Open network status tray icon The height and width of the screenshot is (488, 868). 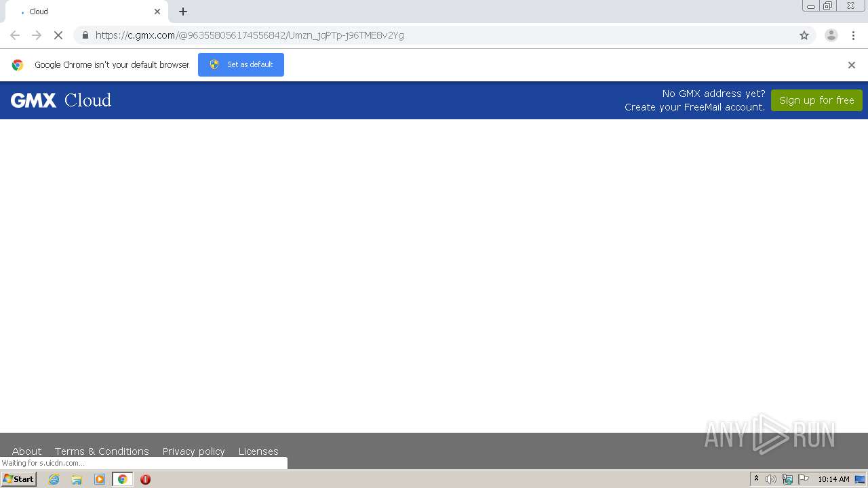coord(787,479)
